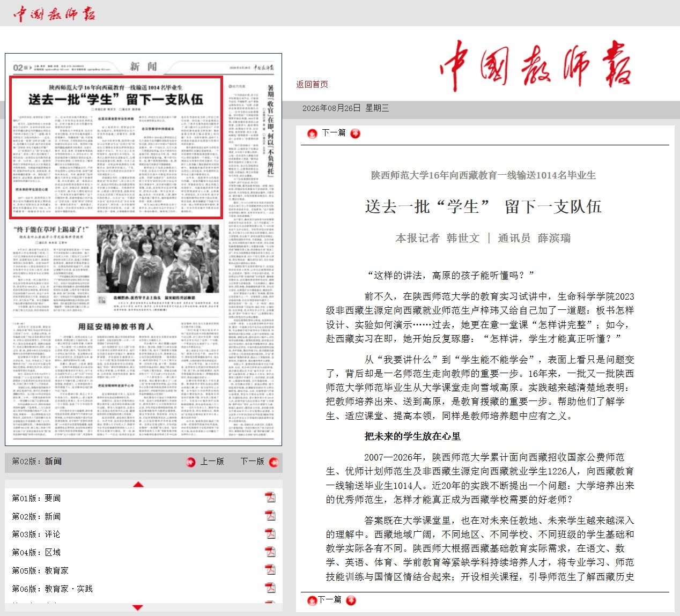
Task: Click subtitle 陕西师范大学16年向西藏教育一线输送1014名毕业生
Action: point(484,175)
